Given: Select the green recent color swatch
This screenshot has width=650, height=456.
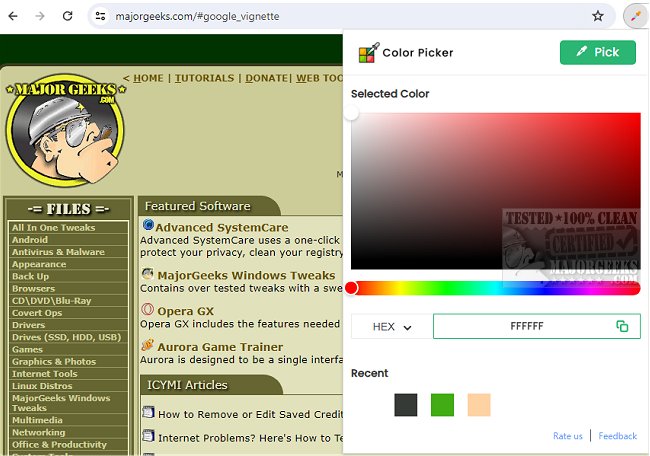Looking at the screenshot, I should click(x=442, y=405).
